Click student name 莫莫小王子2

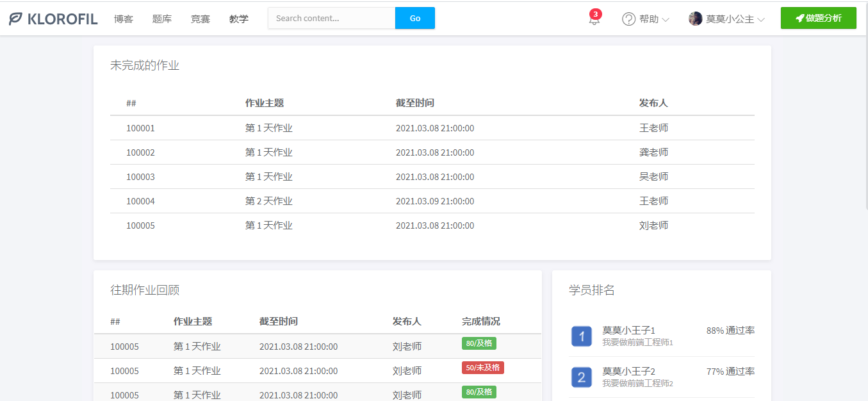[628, 372]
